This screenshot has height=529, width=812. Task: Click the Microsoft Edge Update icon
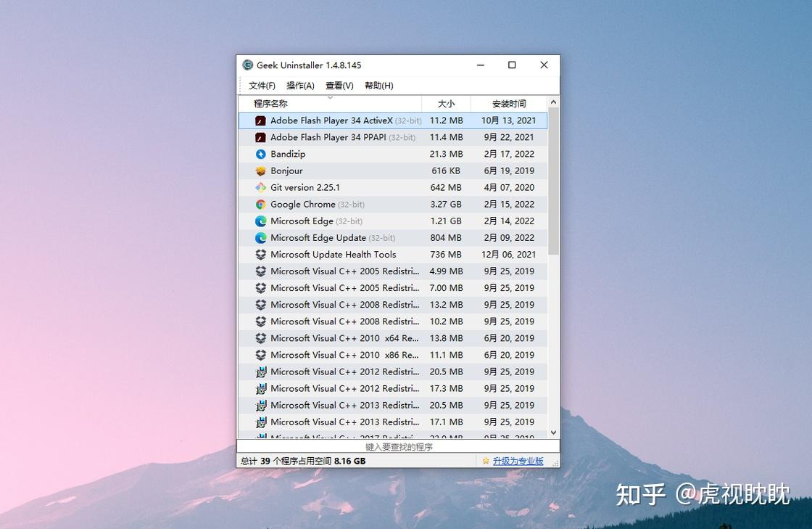click(260, 237)
